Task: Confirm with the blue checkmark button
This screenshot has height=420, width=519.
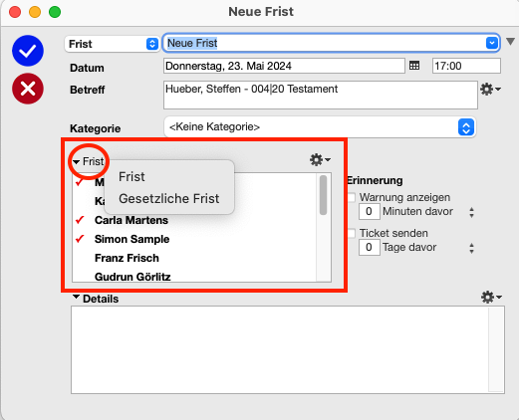Action: pos(28,51)
